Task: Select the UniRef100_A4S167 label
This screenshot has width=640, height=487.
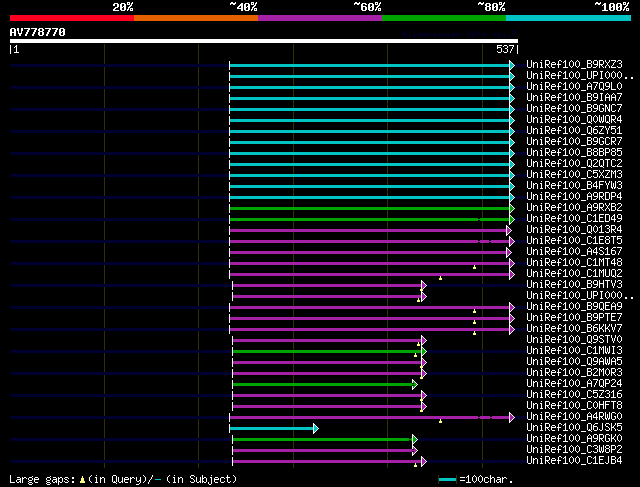Action: [574, 252]
